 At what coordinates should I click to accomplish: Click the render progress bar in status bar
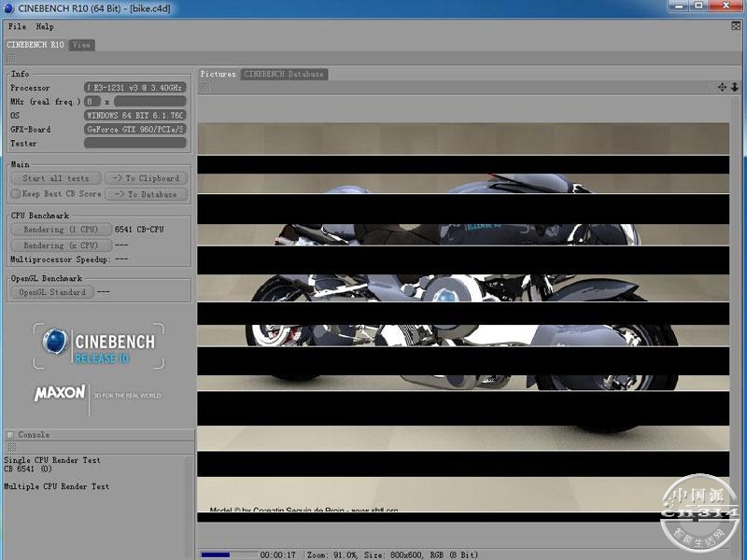(x=228, y=554)
